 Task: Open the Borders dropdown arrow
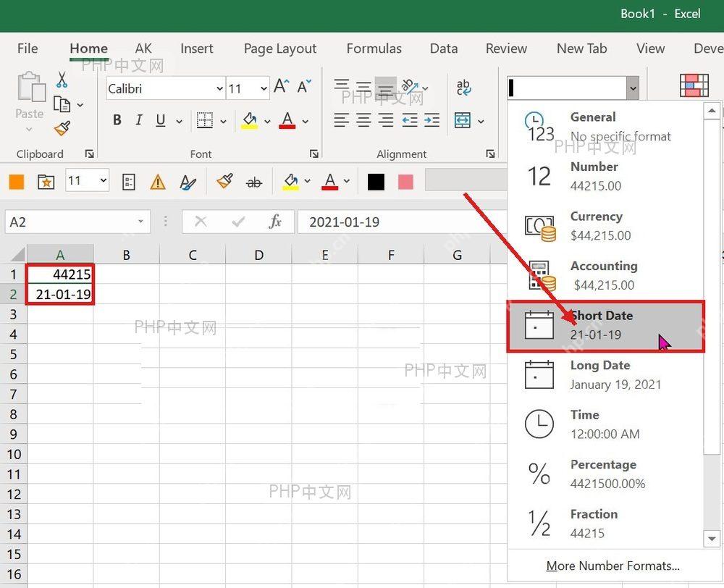(x=224, y=122)
